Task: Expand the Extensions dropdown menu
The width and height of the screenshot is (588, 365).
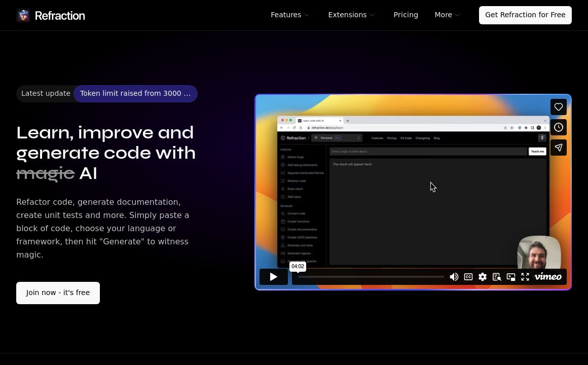Action: click(x=351, y=15)
